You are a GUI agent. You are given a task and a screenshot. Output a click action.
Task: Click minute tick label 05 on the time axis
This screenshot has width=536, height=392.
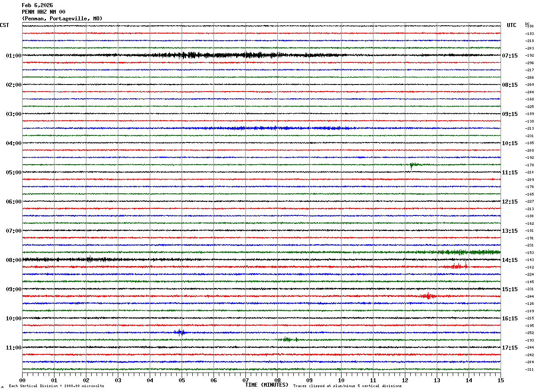182,380
